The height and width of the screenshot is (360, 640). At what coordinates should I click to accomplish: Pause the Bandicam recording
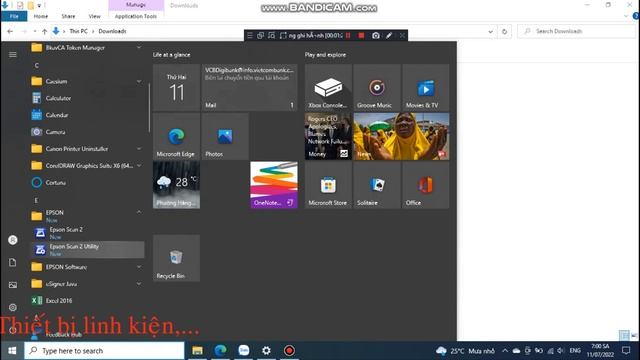pyautogui.click(x=348, y=36)
